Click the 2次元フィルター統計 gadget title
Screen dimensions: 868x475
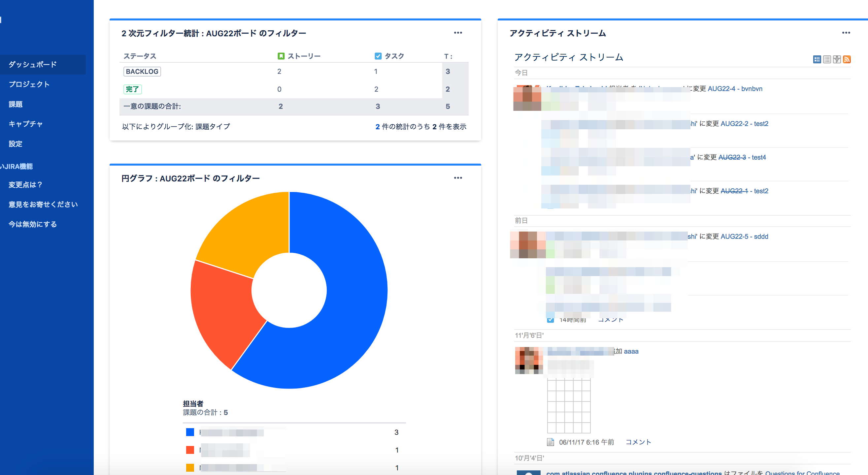pyautogui.click(x=214, y=33)
